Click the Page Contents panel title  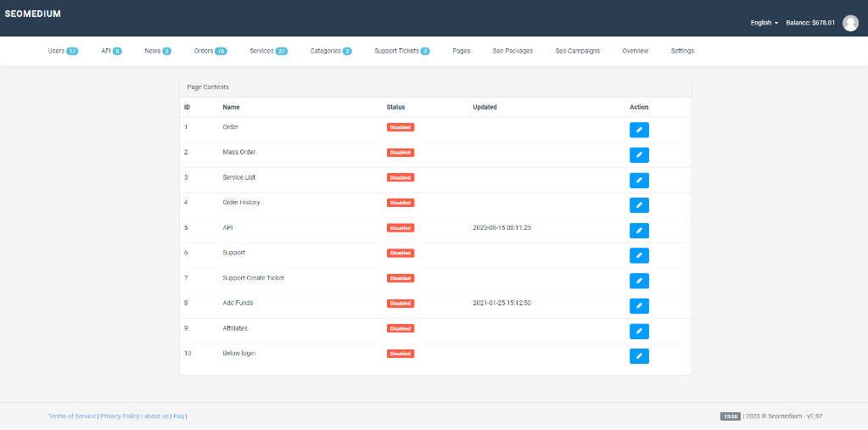click(x=208, y=87)
